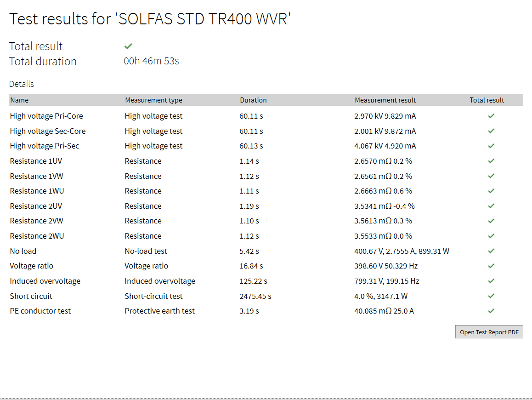Click the '125.22 s' duration value
The height and width of the screenshot is (400, 532).
click(254, 281)
